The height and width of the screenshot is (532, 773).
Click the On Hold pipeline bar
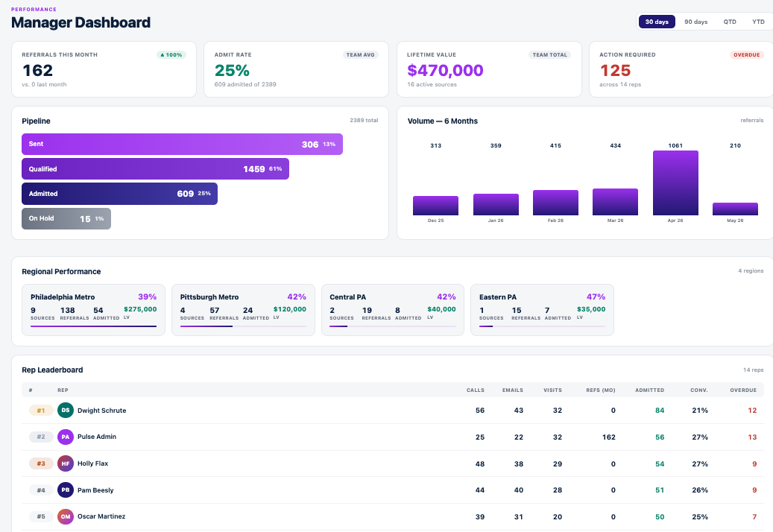pos(66,219)
